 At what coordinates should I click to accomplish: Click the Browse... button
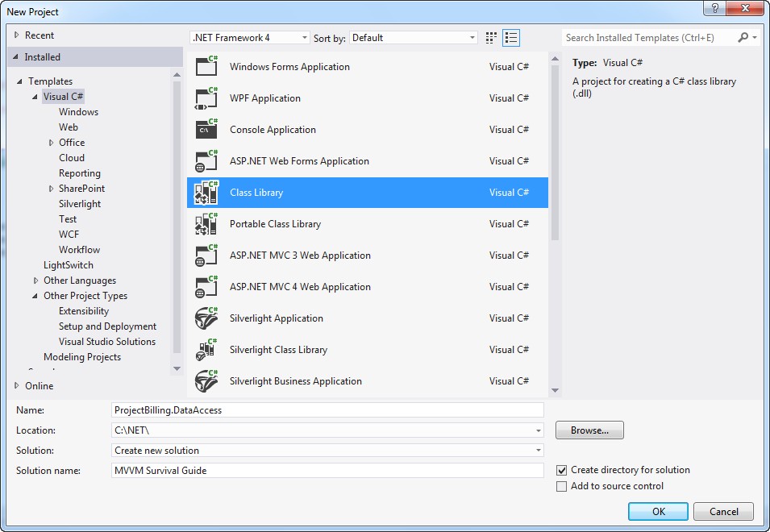[x=589, y=430]
